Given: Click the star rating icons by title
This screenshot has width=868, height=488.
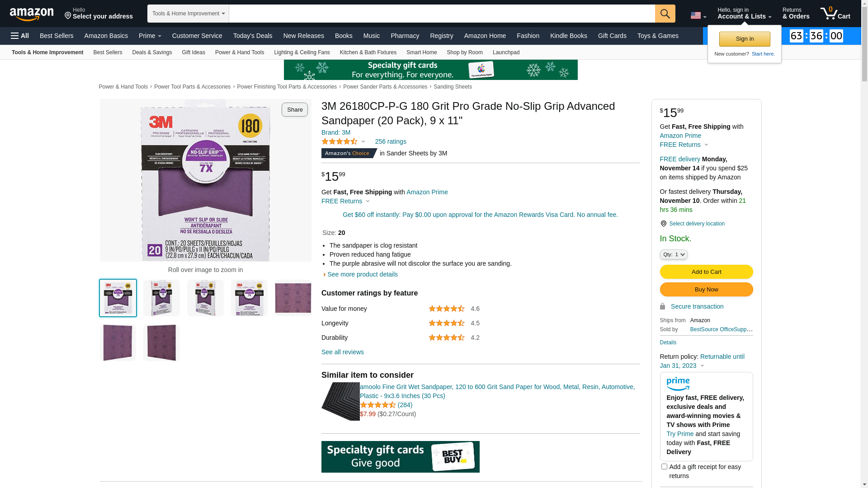Looking at the screenshot, I should click(340, 142).
